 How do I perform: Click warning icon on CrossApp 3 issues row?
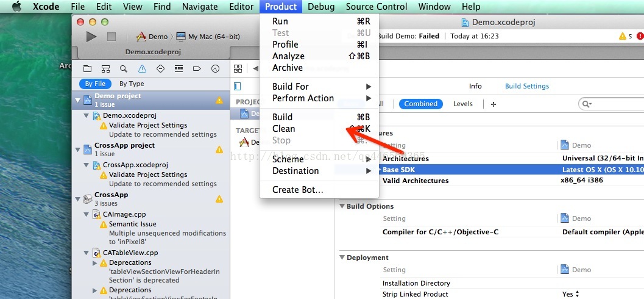pyautogui.click(x=219, y=199)
